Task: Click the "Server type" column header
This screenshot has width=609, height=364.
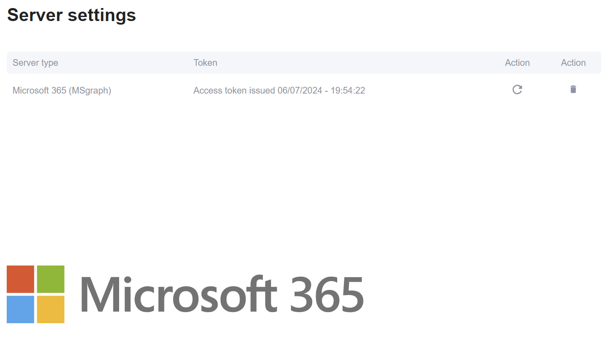Action: pos(35,63)
